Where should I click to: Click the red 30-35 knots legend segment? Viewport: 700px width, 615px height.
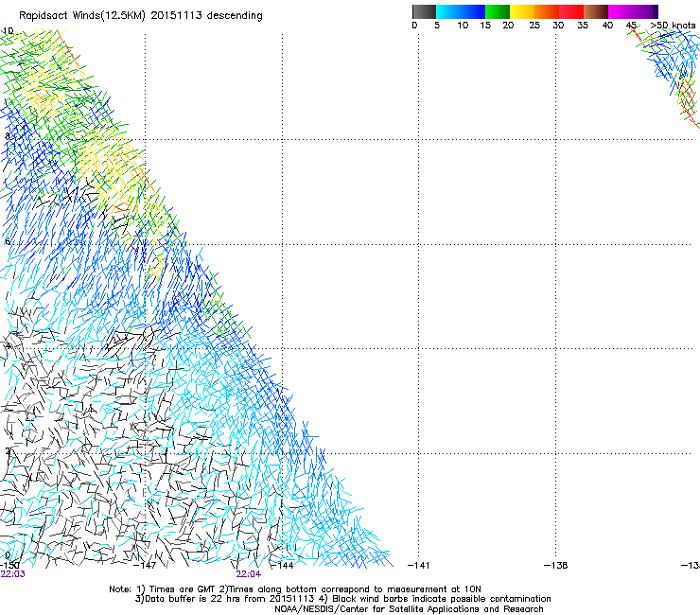pyautogui.click(x=571, y=11)
